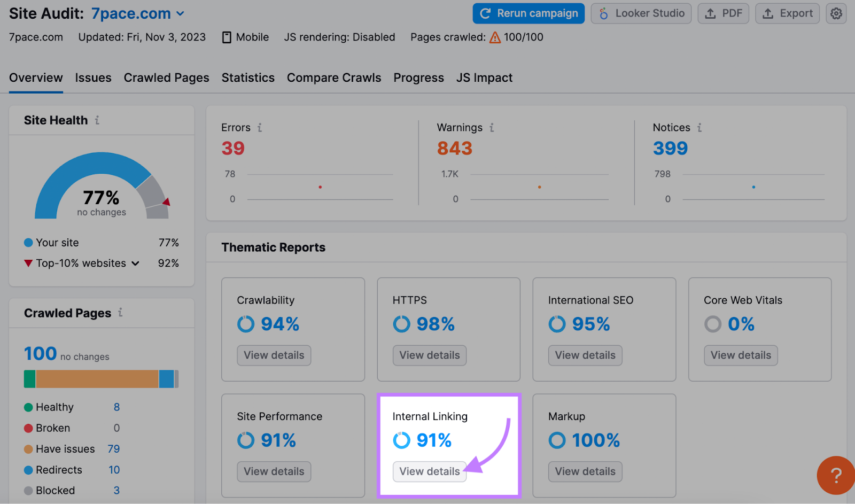Click the Crawled Pages progress bar
This screenshot has width=855, height=504.
[x=101, y=379]
